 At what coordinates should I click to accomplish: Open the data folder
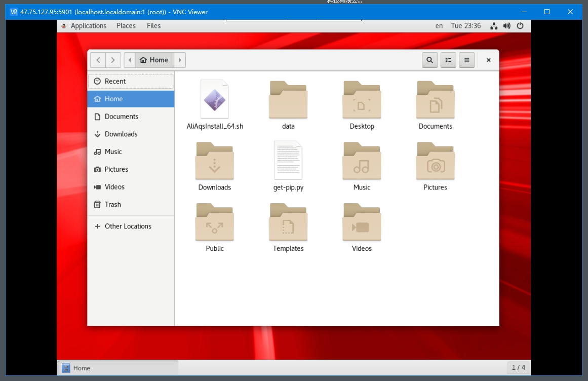coord(288,100)
